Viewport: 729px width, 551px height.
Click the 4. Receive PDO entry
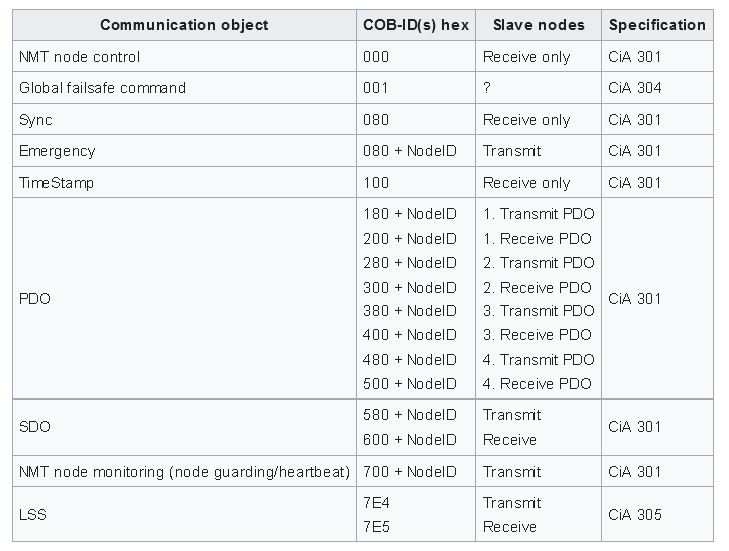537,384
